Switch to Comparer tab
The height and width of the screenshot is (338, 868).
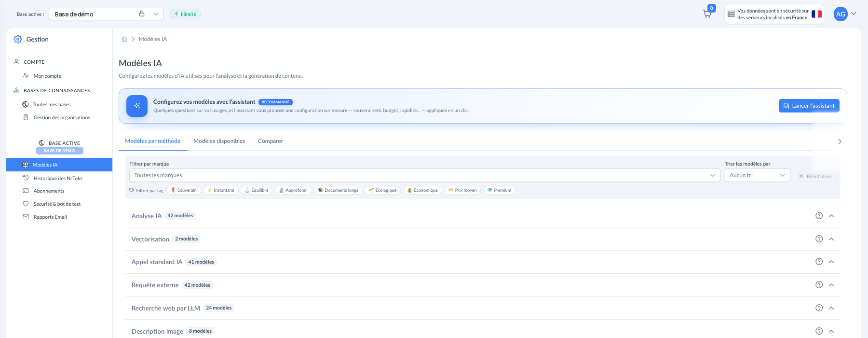coord(271,141)
